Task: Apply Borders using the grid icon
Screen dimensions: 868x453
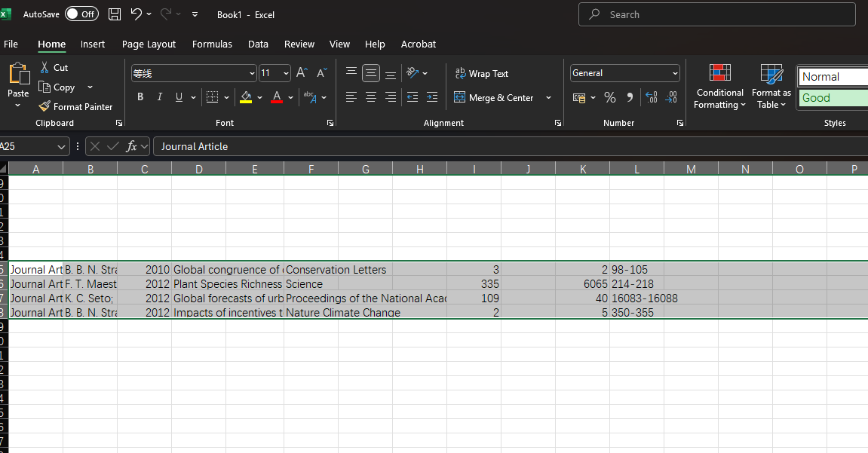Action: [212, 97]
